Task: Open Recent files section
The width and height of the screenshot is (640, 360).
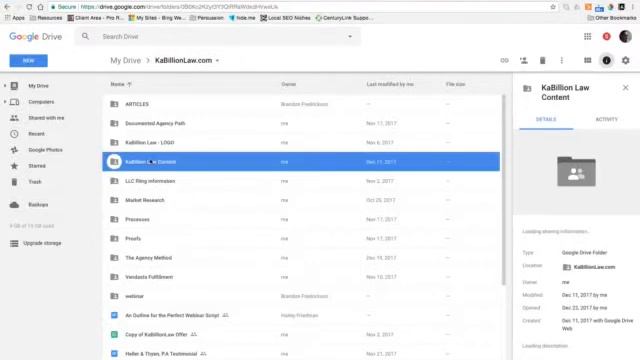Action: click(36, 133)
